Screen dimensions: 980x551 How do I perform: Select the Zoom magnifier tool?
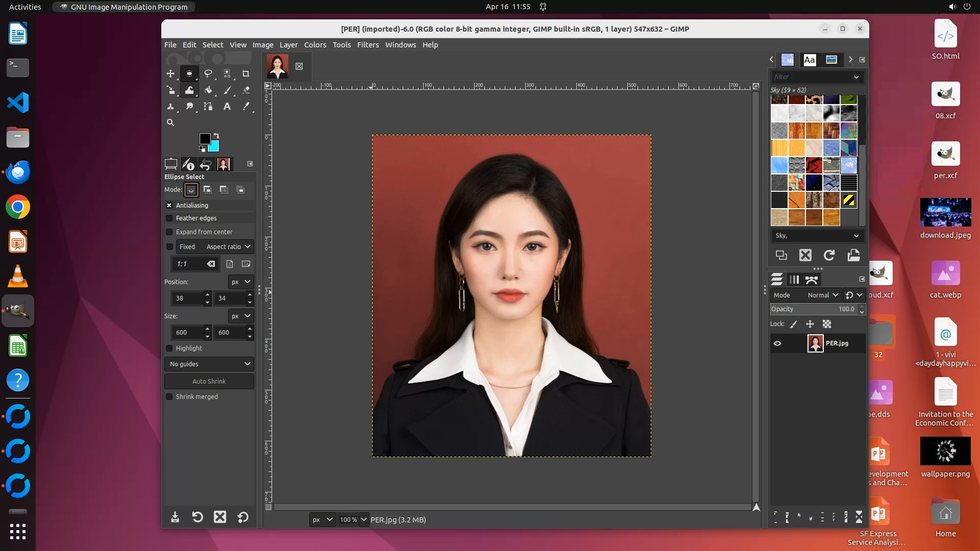click(x=170, y=122)
